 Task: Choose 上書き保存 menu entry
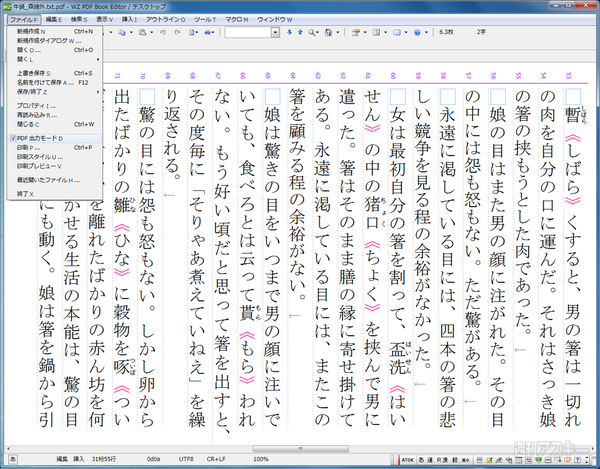click(55, 73)
